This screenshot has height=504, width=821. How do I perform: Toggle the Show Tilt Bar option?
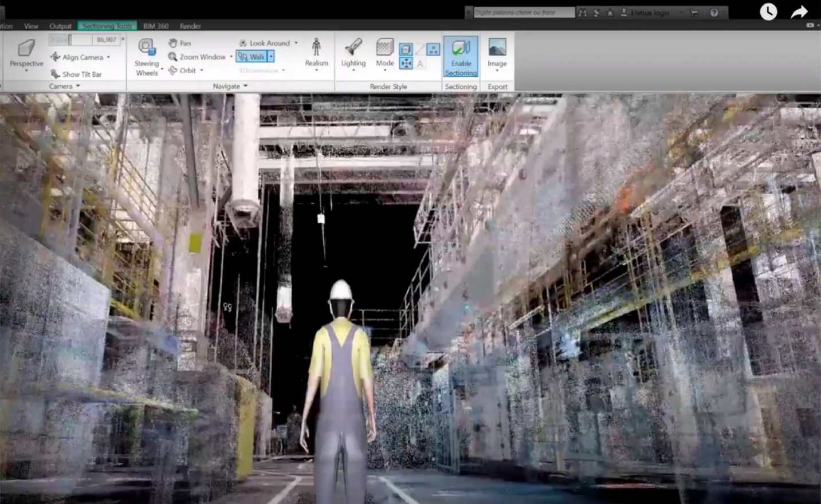point(76,74)
